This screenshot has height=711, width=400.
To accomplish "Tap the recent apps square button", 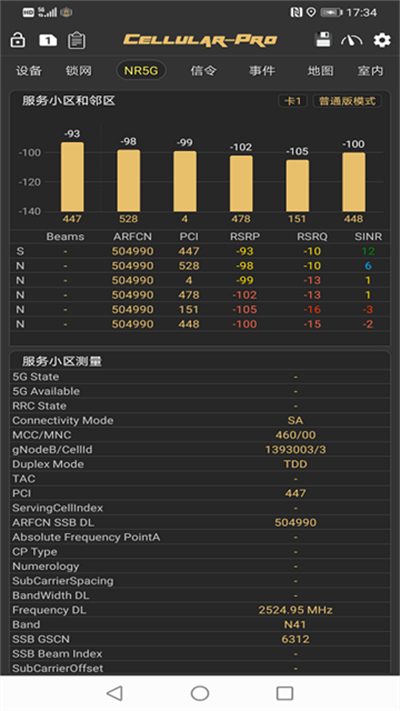I will point(285,692).
